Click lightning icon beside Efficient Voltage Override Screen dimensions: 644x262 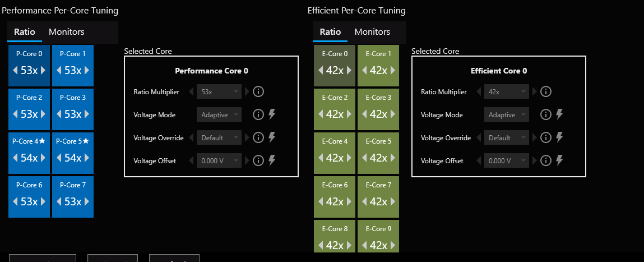click(x=559, y=137)
